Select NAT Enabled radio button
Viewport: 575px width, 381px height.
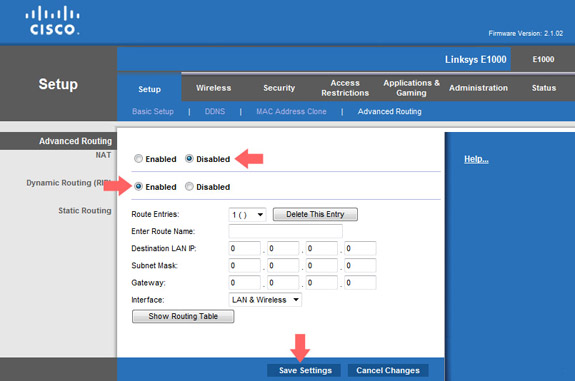[138, 159]
